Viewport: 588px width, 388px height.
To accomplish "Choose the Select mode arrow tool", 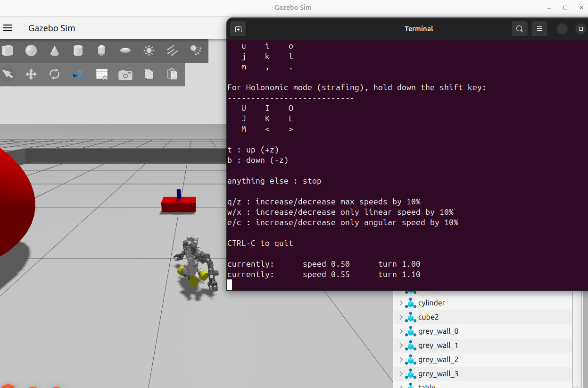I will (8, 74).
